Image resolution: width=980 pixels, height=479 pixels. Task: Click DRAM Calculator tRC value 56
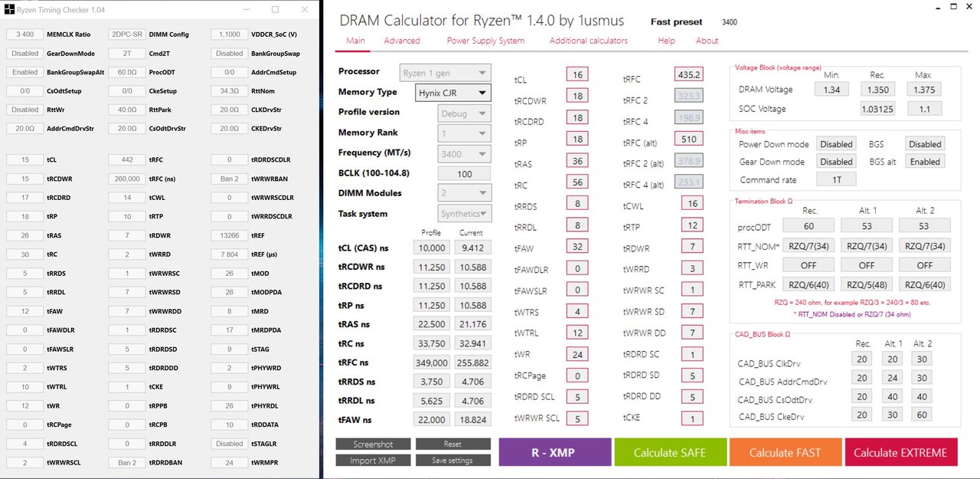tap(577, 182)
